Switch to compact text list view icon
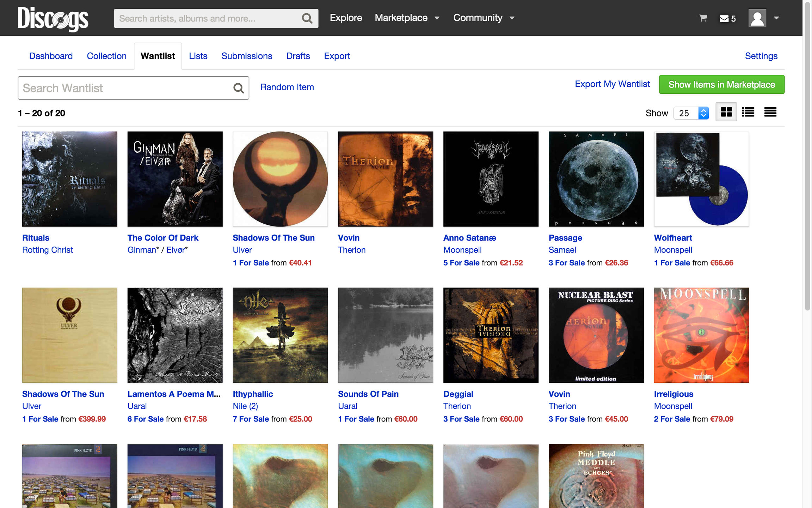The width and height of the screenshot is (812, 508). (770, 112)
